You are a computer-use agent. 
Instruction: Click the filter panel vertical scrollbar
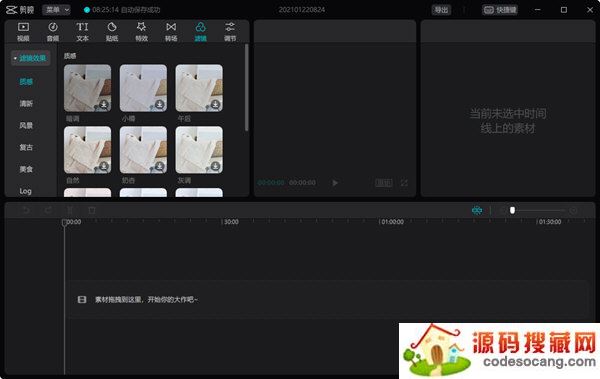(246, 87)
